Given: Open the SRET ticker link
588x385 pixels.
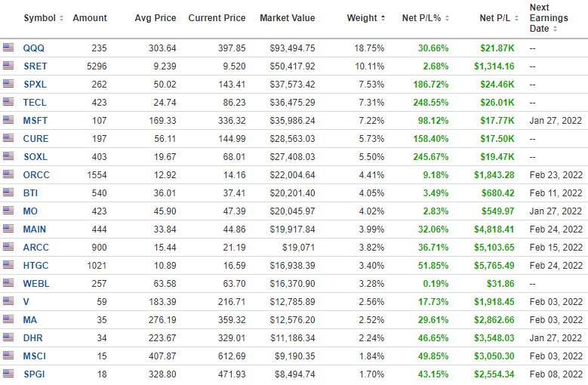Looking at the screenshot, I should coord(35,66).
